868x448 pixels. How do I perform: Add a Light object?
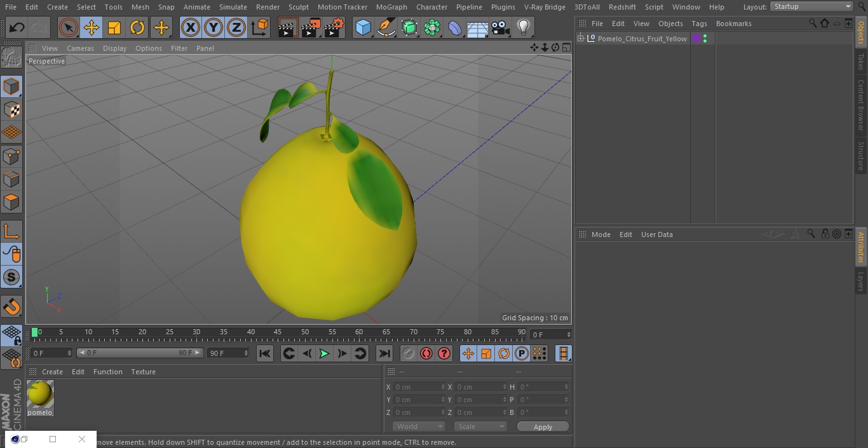click(524, 28)
